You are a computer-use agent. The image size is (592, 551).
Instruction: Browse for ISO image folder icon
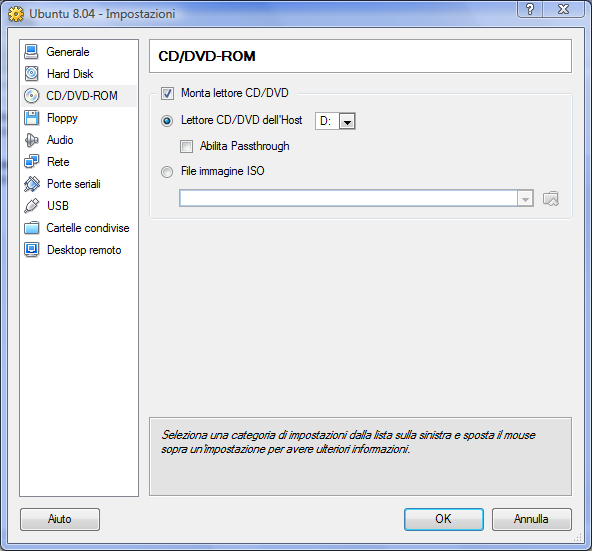tap(550, 199)
